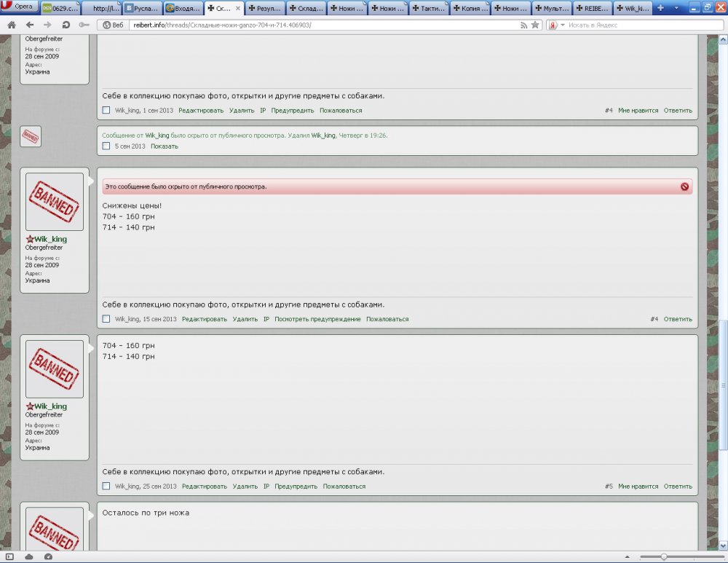This screenshot has width=728, height=563.
Task: Click the browser Home icon
Action: tap(11, 25)
